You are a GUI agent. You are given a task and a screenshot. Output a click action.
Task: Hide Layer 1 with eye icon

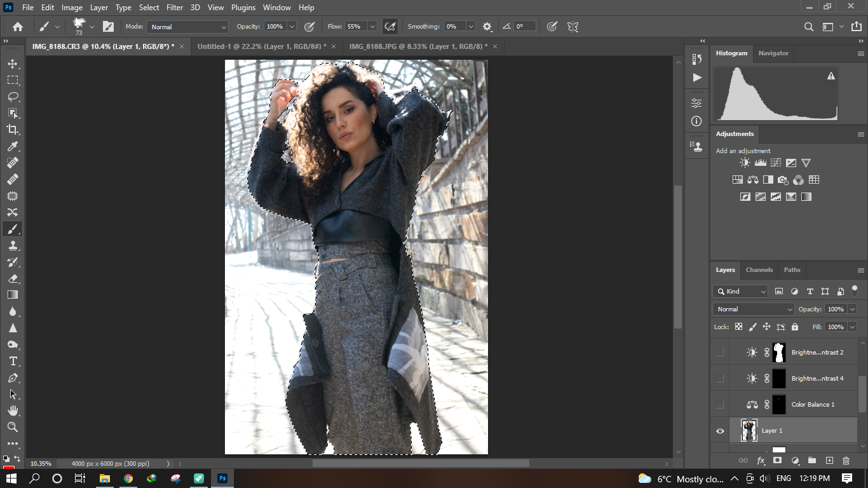click(x=720, y=431)
